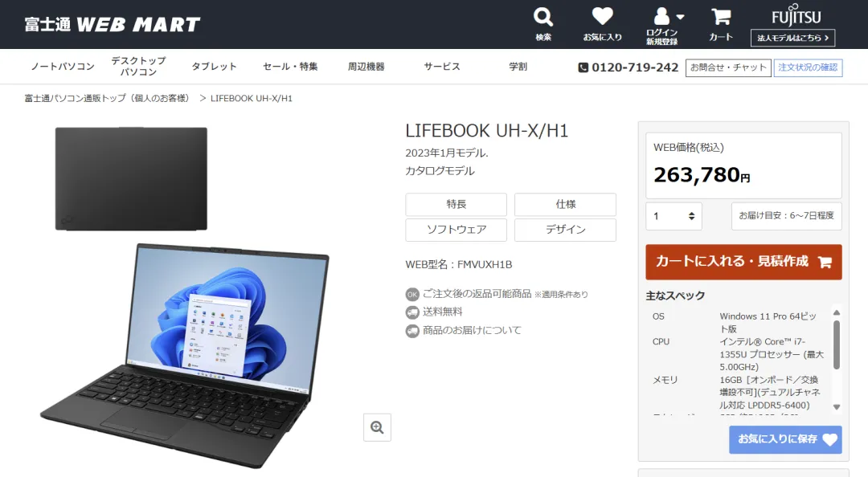The width and height of the screenshot is (868, 477).
Task: Open the セール・特集 menu
Action: point(290,67)
